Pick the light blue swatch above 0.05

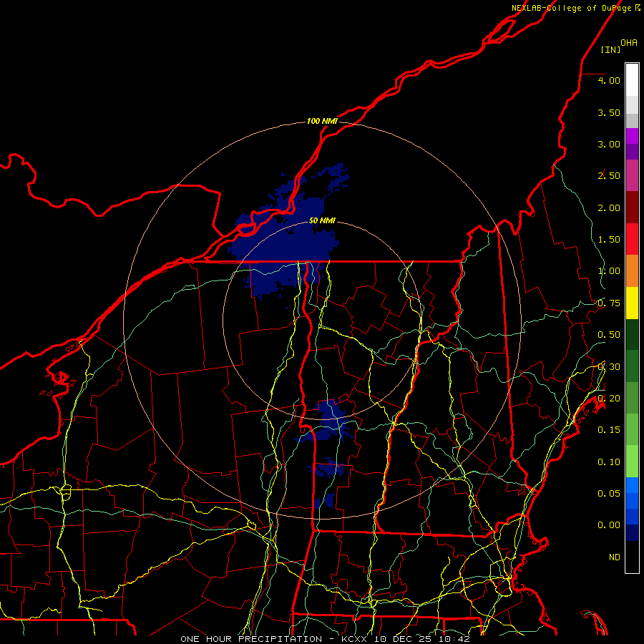(632, 485)
